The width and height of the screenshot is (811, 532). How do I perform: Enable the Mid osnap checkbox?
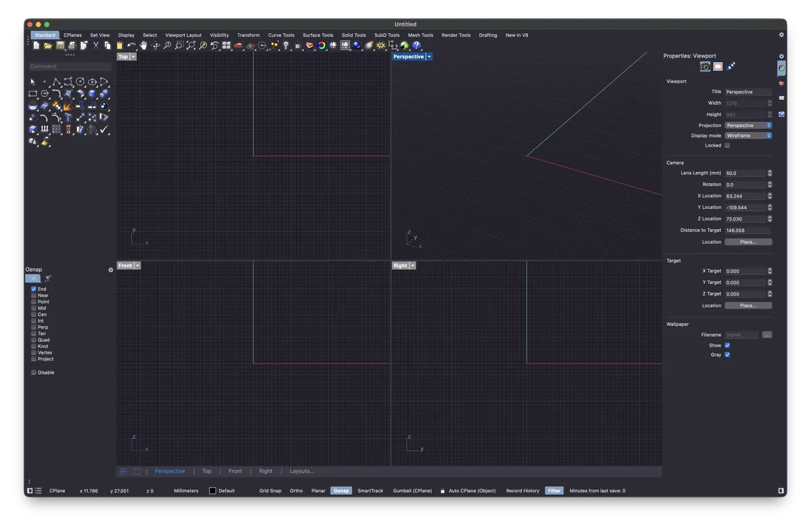[34, 308]
